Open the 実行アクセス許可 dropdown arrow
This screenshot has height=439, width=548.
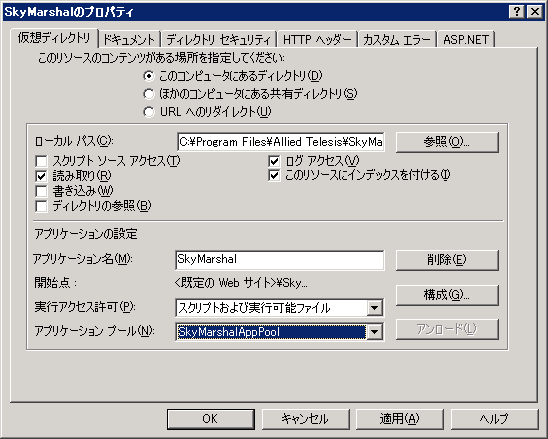(375, 308)
